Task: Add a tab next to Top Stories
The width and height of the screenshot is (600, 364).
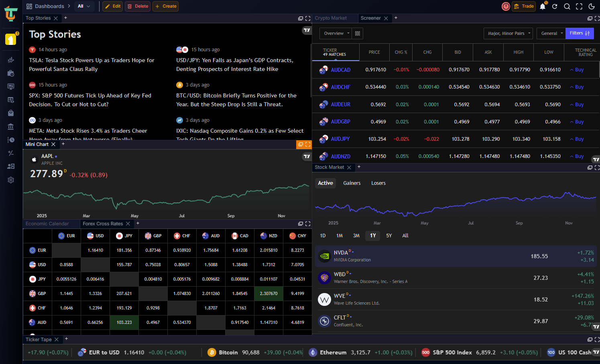Action: (66, 18)
